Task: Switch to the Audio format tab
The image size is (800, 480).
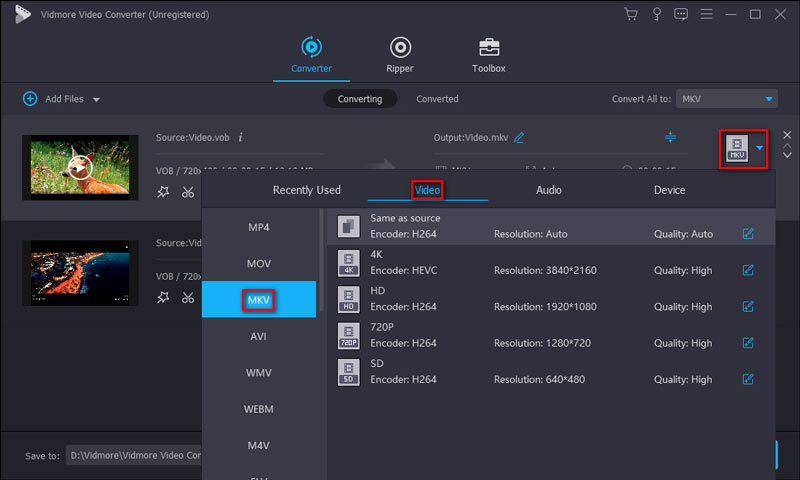Action: [549, 190]
